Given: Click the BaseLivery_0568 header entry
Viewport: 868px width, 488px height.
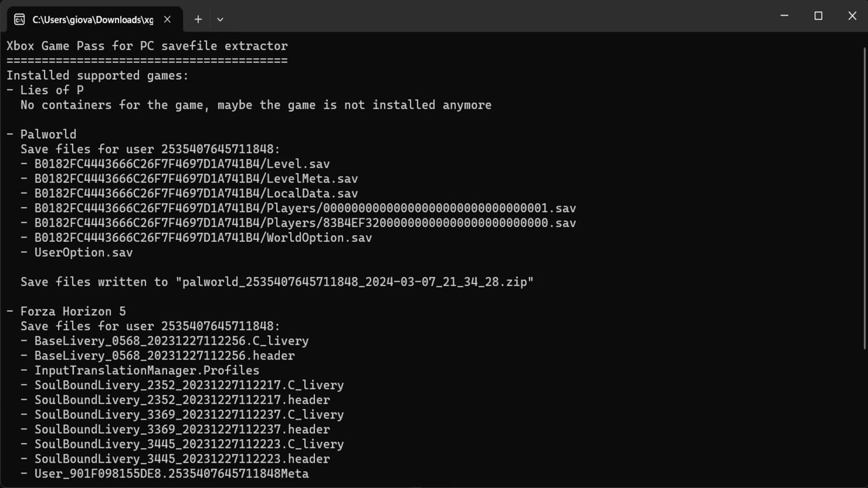Looking at the screenshot, I should pyautogui.click(x=164, y=355).
